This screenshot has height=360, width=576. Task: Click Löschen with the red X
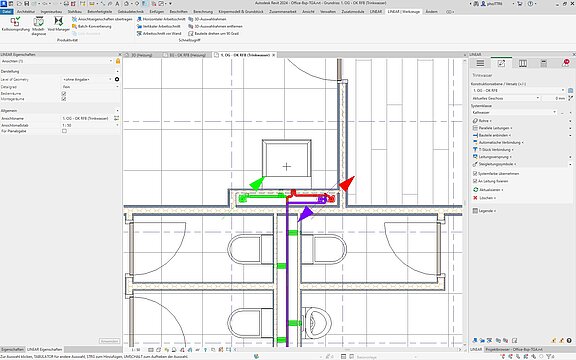484,198
